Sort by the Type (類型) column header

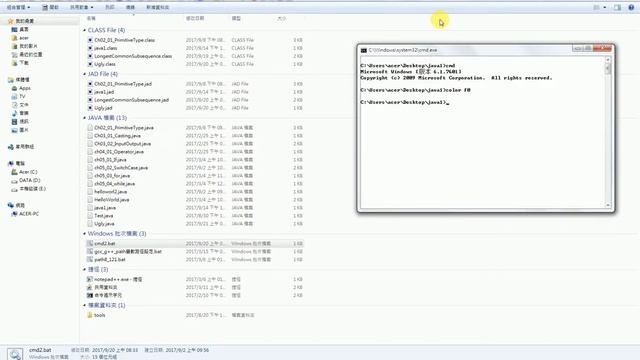coord(236,18)
